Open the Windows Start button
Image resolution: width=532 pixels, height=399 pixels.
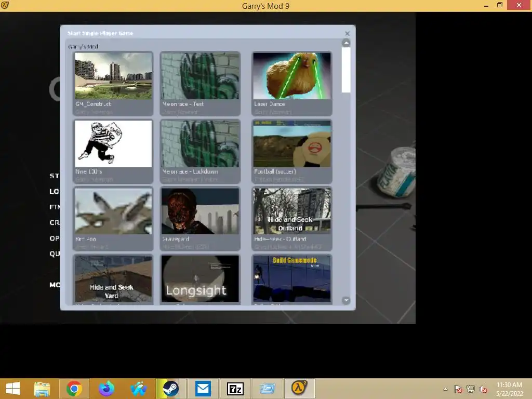point(13,389)
